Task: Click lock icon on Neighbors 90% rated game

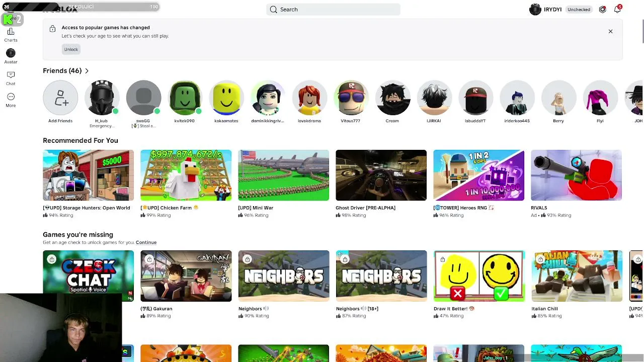Action: (x=247, y=259)
